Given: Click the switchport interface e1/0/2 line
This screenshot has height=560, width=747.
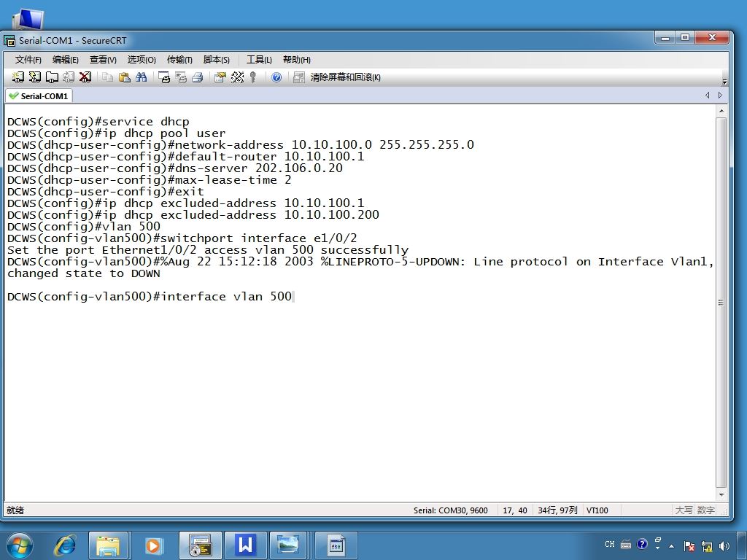Looking at the screenshot, I should click(x=182, y=238).
